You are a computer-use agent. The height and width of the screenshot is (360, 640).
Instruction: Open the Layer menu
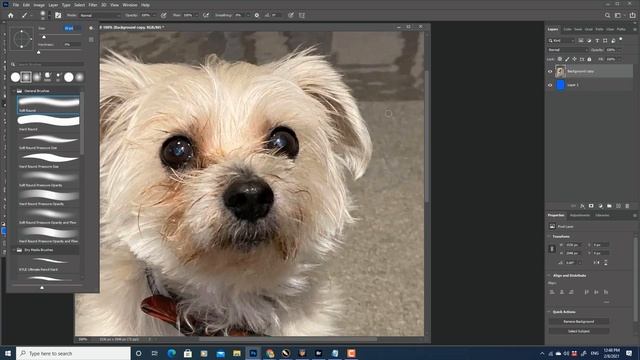pos(53,5)
